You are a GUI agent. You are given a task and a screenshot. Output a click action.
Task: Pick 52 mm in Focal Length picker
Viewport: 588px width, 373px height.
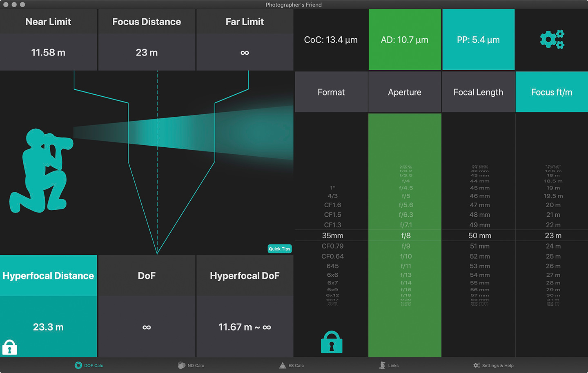pyautogui.click(x=479, y=256)
